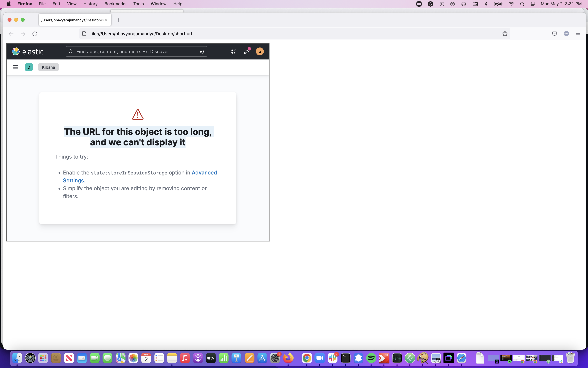Screen dimensions: 588x368
Task: Click the forward navigation arrow
Action: [23, 34]
